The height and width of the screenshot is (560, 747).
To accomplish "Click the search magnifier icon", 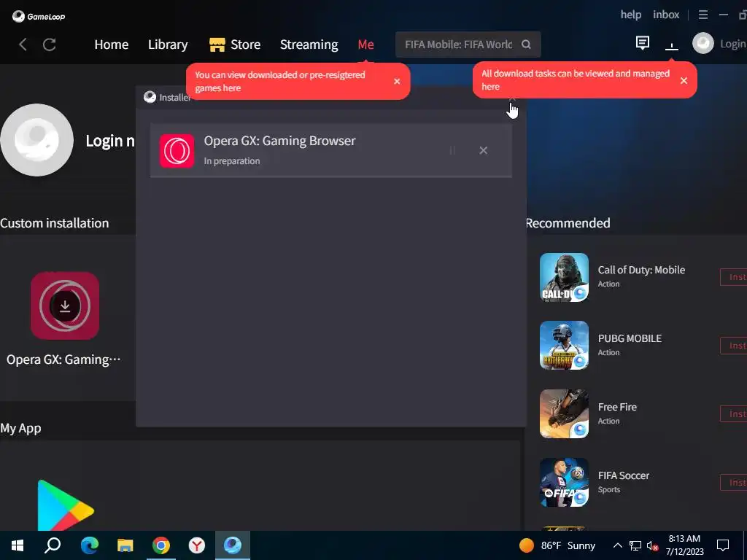I will click(x=526, y=44).
